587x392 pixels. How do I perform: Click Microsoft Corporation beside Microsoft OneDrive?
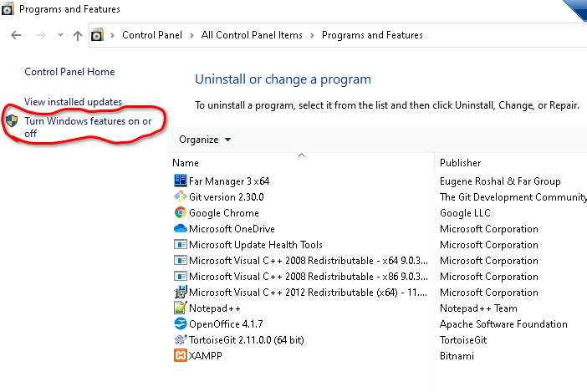(488, 229)
